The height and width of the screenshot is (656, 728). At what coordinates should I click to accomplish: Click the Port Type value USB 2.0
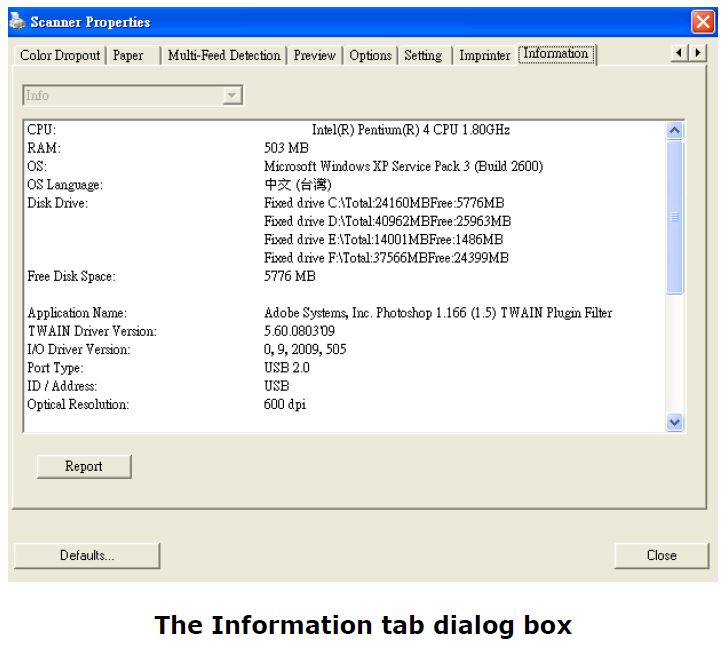click(287, 368)
